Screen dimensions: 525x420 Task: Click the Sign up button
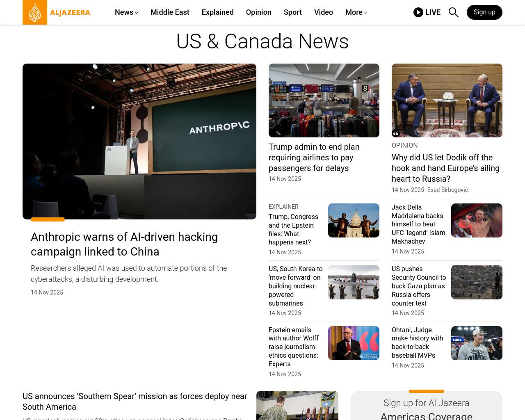(484, 12)
